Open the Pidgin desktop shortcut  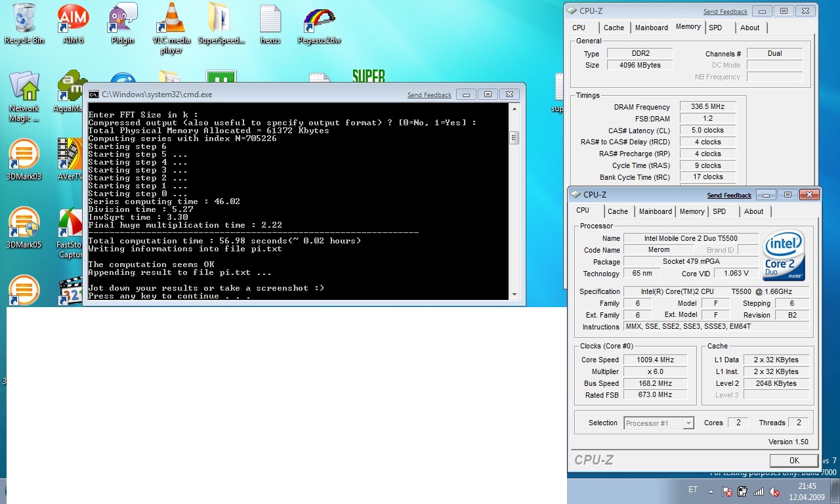[122, 24]
